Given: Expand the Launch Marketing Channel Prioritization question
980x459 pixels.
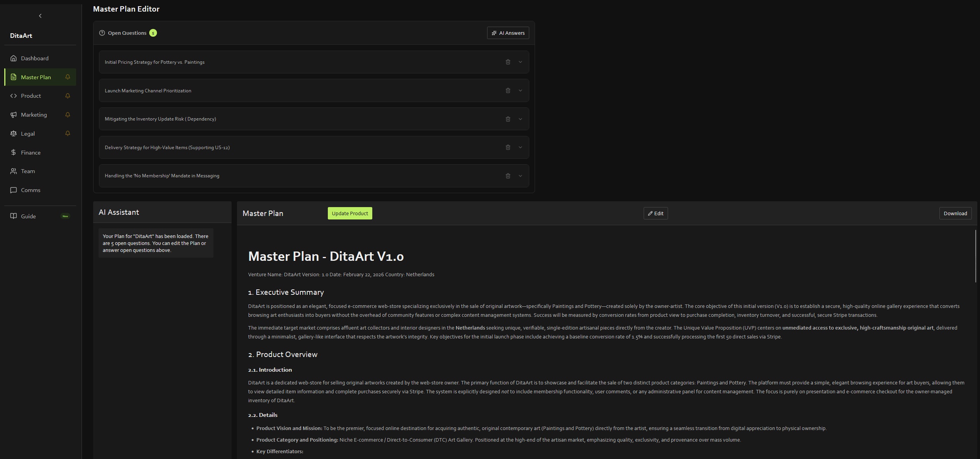Looking at the screenshot, I should [520, 90].
